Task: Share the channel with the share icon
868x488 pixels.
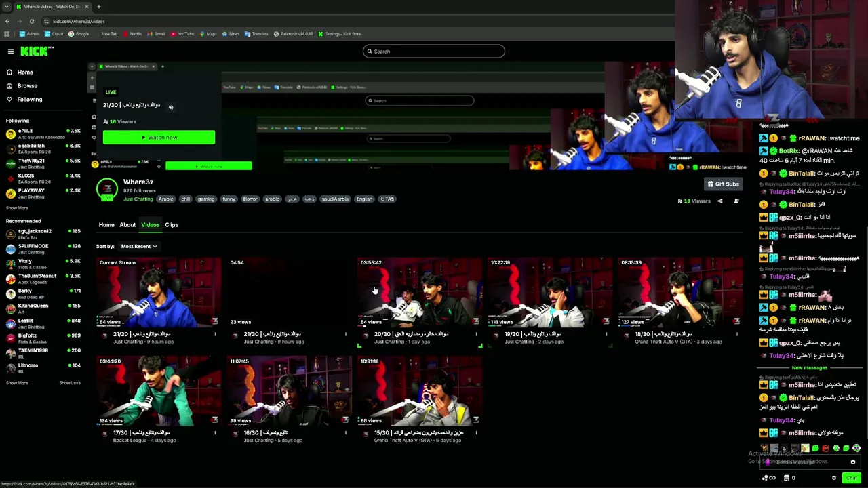Action: click(x=720, y=201)
